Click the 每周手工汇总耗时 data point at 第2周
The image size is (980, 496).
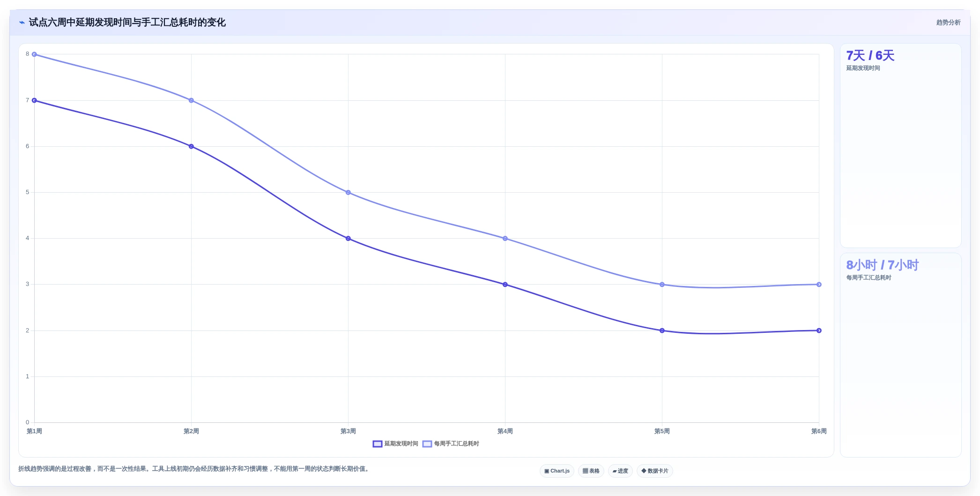pyautogui.click(x=191, y=100)
